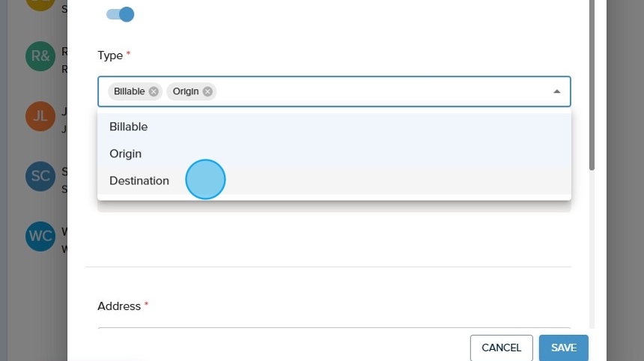Toggle the blue switch above Type
The image size is (644, 361).
(x=120, y=14)
